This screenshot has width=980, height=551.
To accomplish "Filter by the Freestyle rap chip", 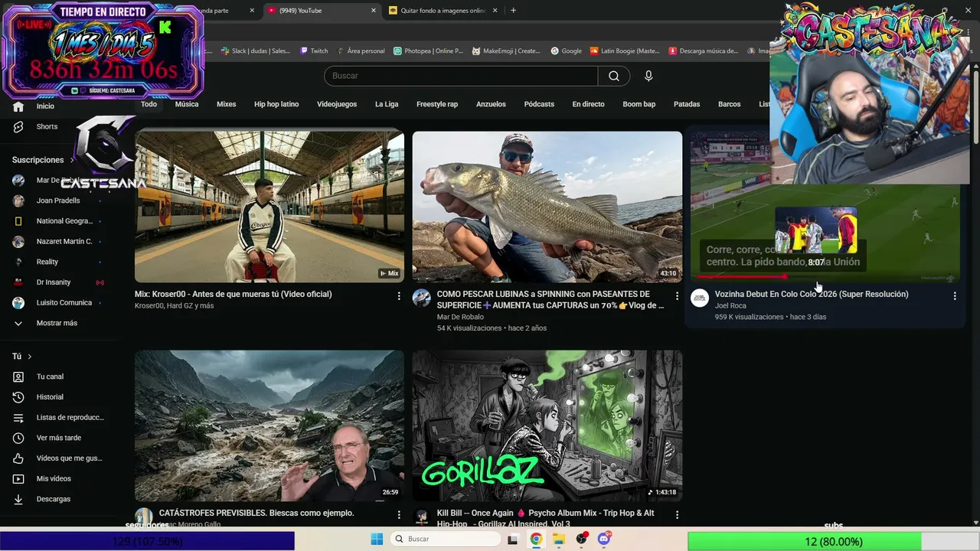I will 437,104.
